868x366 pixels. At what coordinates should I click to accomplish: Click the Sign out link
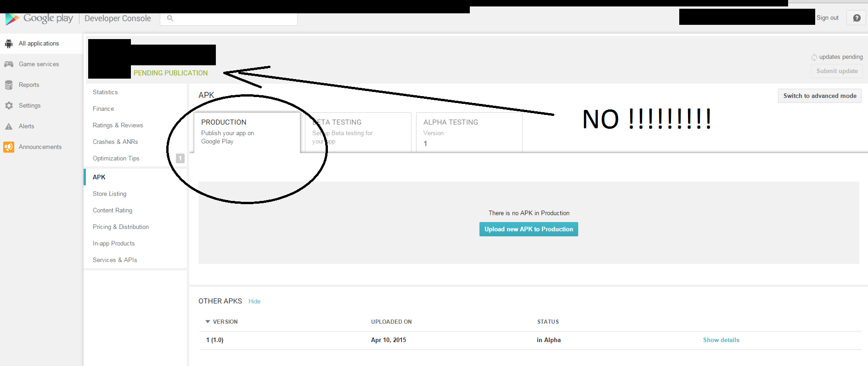(x=827, y=18)
